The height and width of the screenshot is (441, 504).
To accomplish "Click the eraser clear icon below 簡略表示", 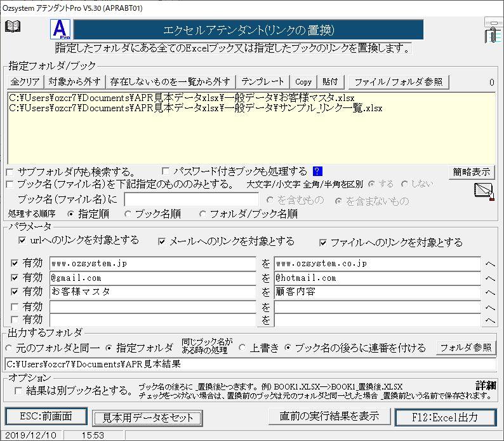I will coord(484,192).
